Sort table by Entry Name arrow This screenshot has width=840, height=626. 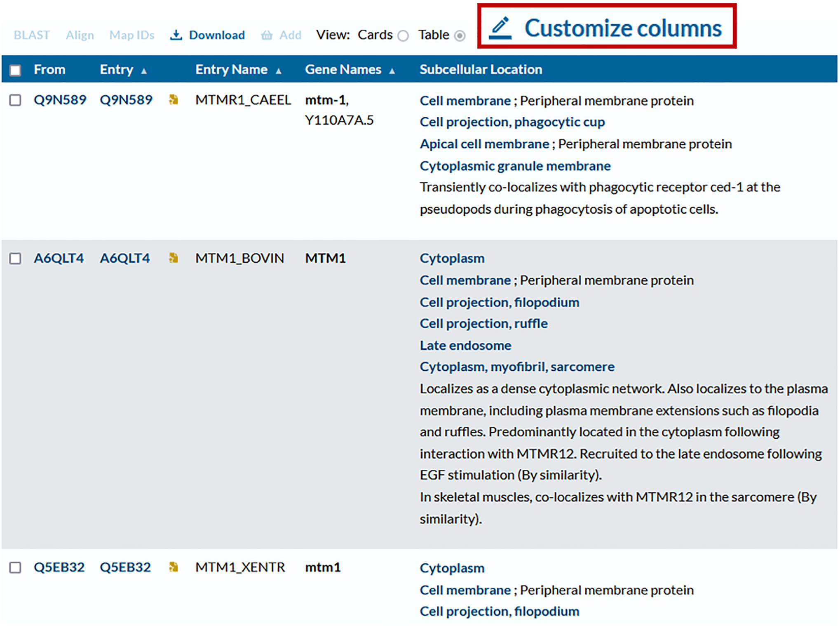(x=279, y=71)
